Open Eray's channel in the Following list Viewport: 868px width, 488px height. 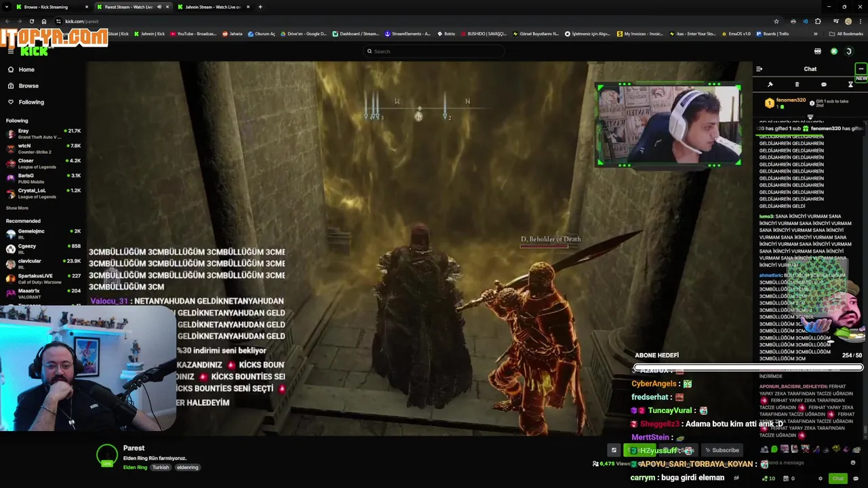click(43, 134)
